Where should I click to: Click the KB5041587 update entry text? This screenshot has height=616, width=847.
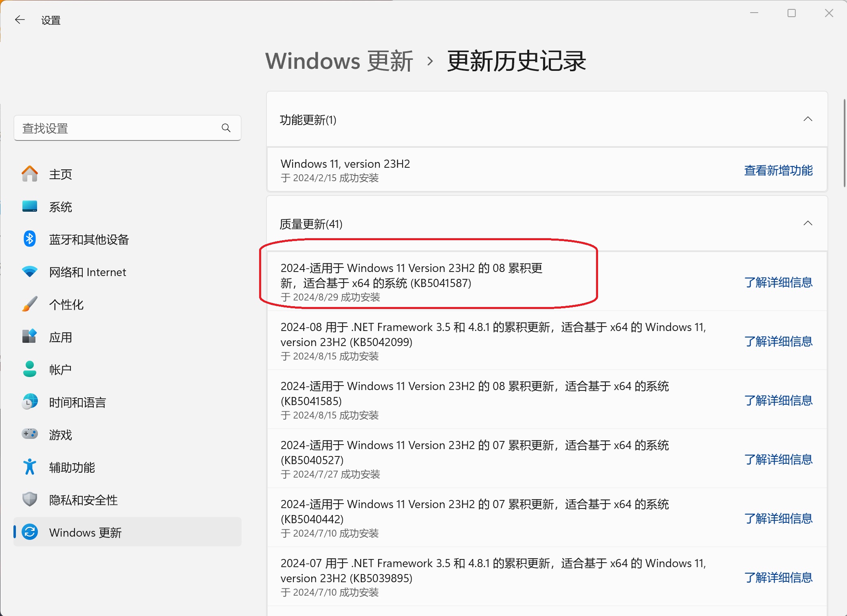click(411, 275)
